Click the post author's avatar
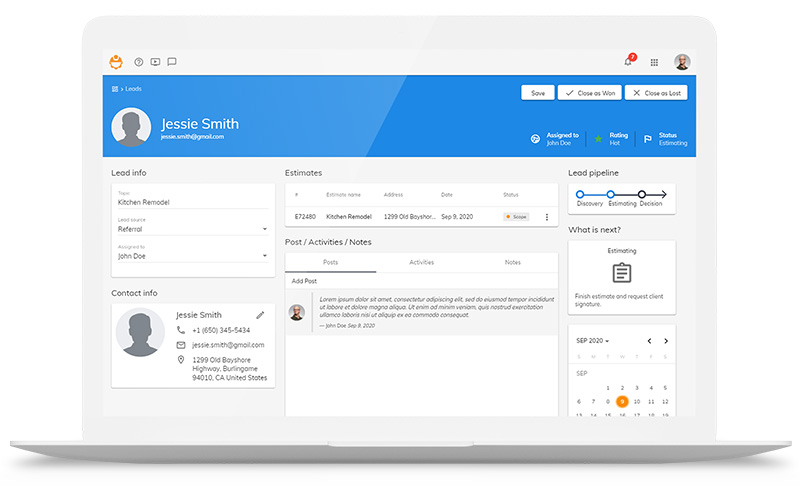800x500 pixels. tap(297, 312)
